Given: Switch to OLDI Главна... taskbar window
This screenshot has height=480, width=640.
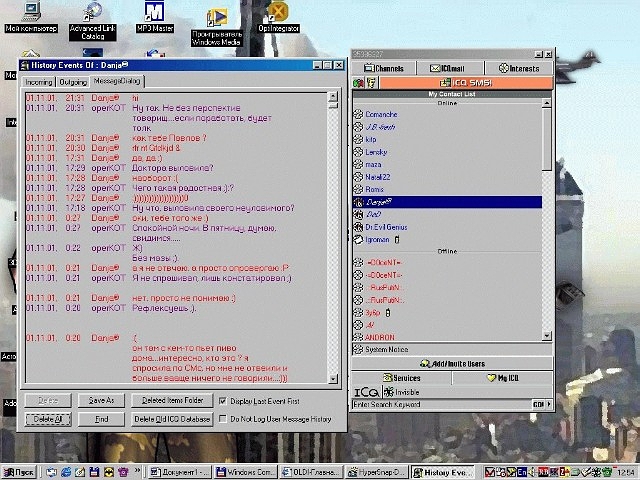Looking at the screenshot, I should point(311,472).
